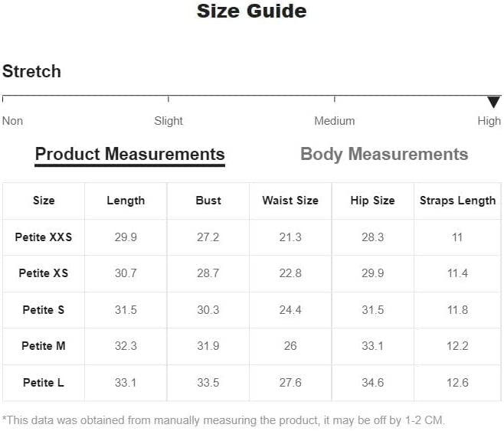Click the Hip Size column header
The height and width of the screenshot is (431, 504).
tap(372, 201)
